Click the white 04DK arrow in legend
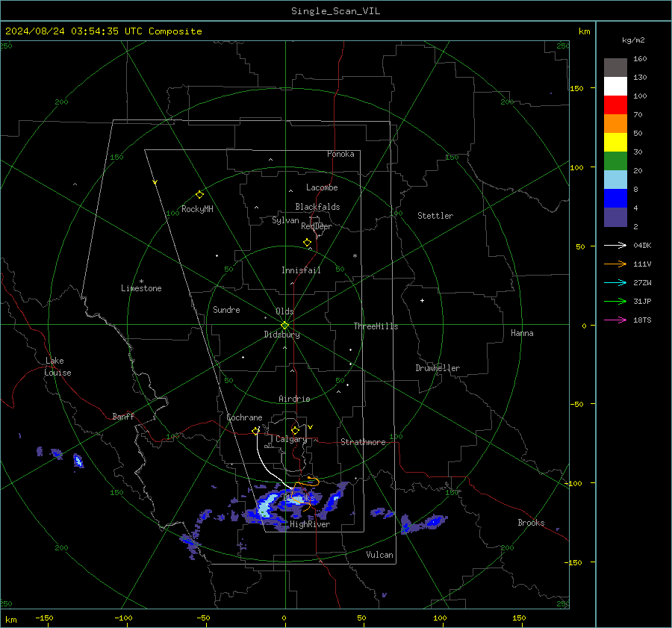This screenshot has height=628, width=672. click(x=615, y=245)
